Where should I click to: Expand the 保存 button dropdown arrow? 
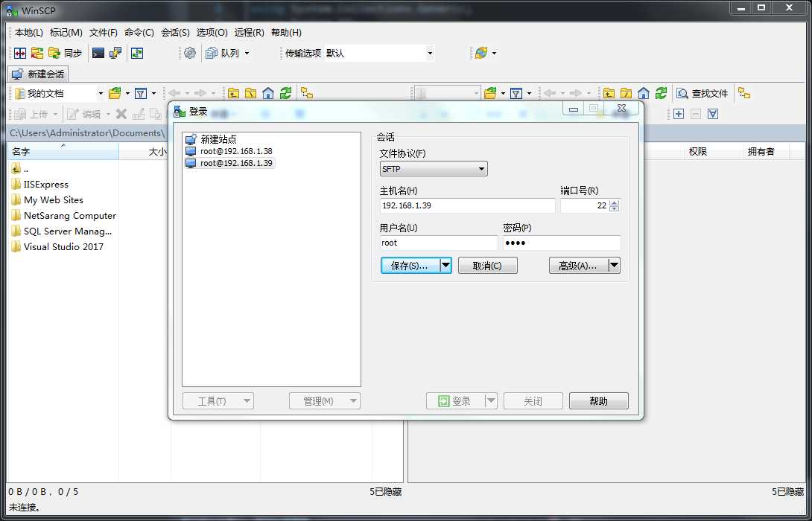[x=446, y=266]
